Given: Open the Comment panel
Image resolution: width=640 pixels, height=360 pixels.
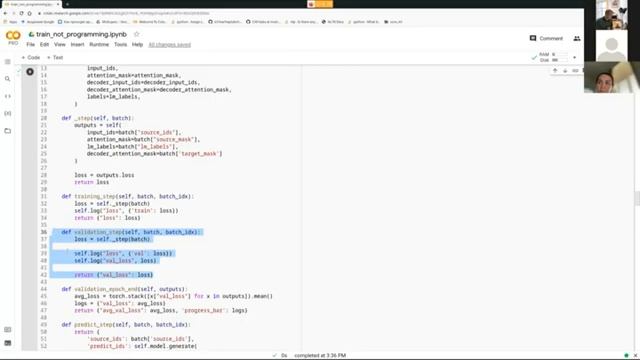Looking at the screenshot, I should [x=546, y=38].
